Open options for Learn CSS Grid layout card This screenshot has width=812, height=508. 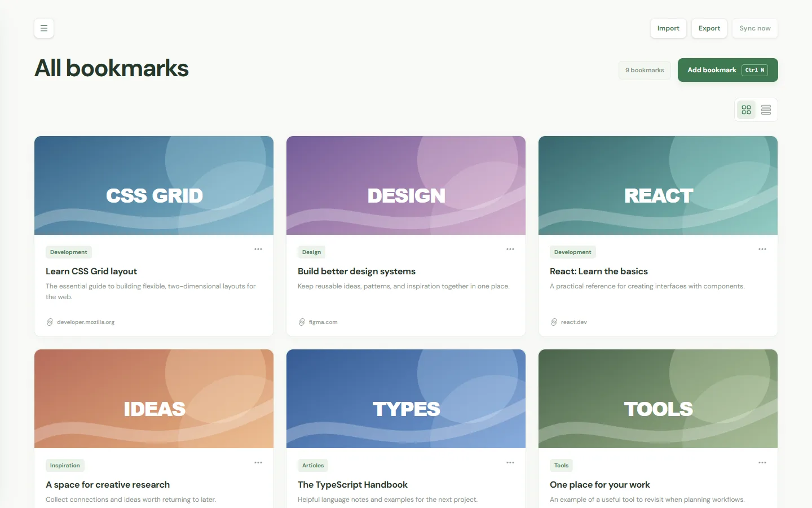tap(258, 249)
